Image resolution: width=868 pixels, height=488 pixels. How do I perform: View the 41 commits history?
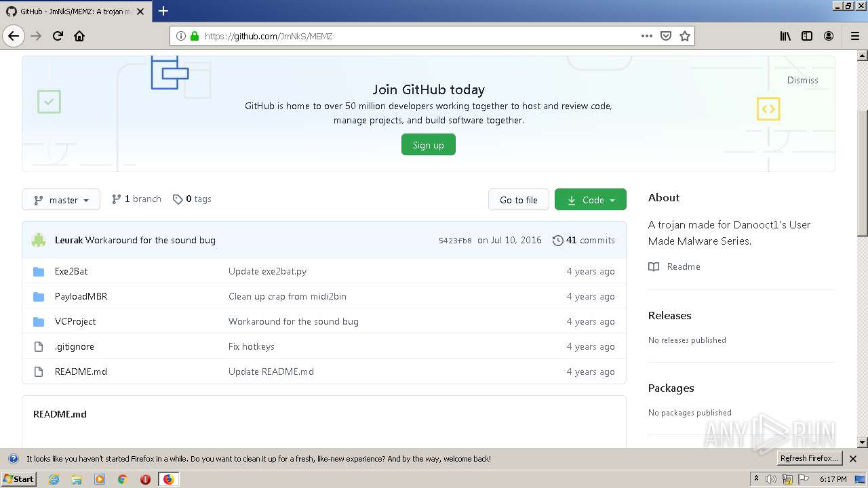pos(584,240)
